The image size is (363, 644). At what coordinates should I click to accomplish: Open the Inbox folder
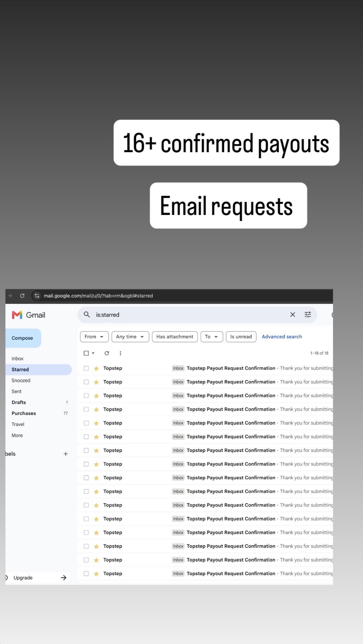pos(18,359)
